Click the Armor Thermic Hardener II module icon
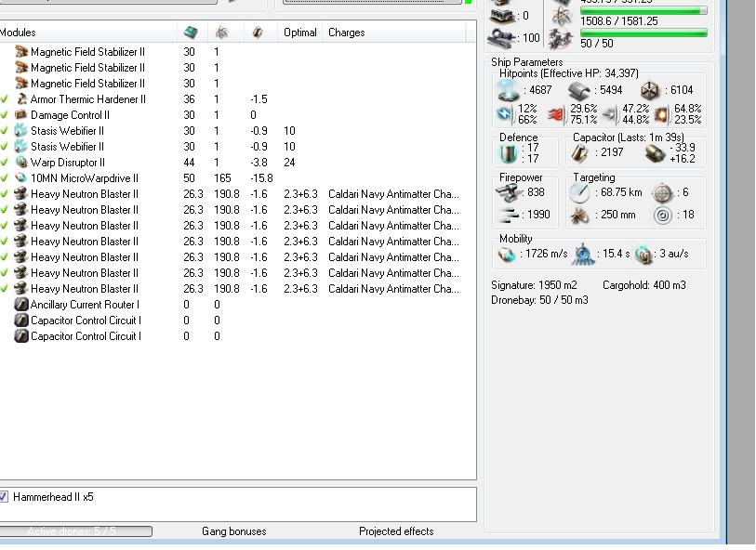Screen dimensions: 756x550 pyautogui.click(x=21, y=99)
